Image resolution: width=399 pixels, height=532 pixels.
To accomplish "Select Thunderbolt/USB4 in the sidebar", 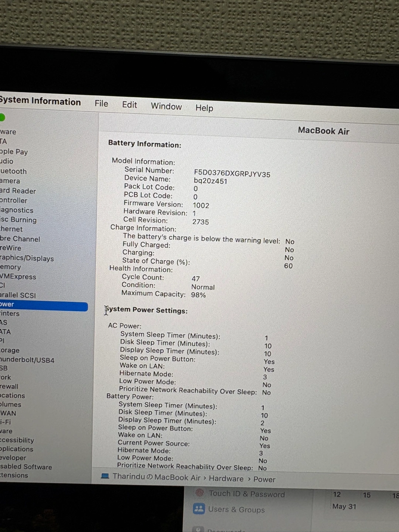I will point(27,359).
